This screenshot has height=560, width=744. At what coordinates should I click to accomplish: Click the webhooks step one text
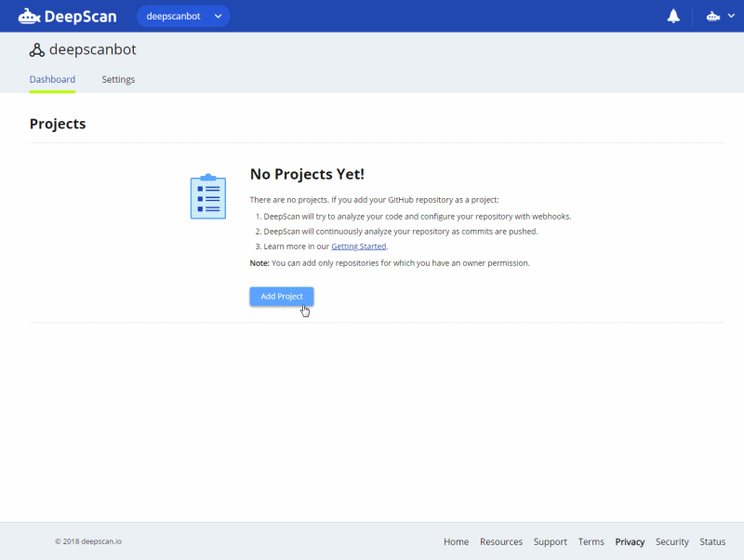point(417,217)
